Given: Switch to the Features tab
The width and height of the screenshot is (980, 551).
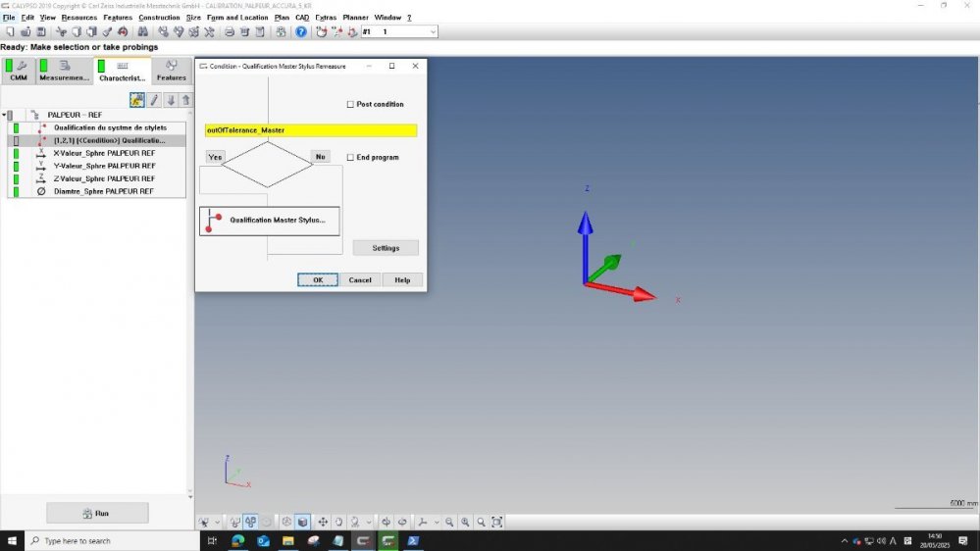Looking at the screenshot, I should [x=171, y=72].
